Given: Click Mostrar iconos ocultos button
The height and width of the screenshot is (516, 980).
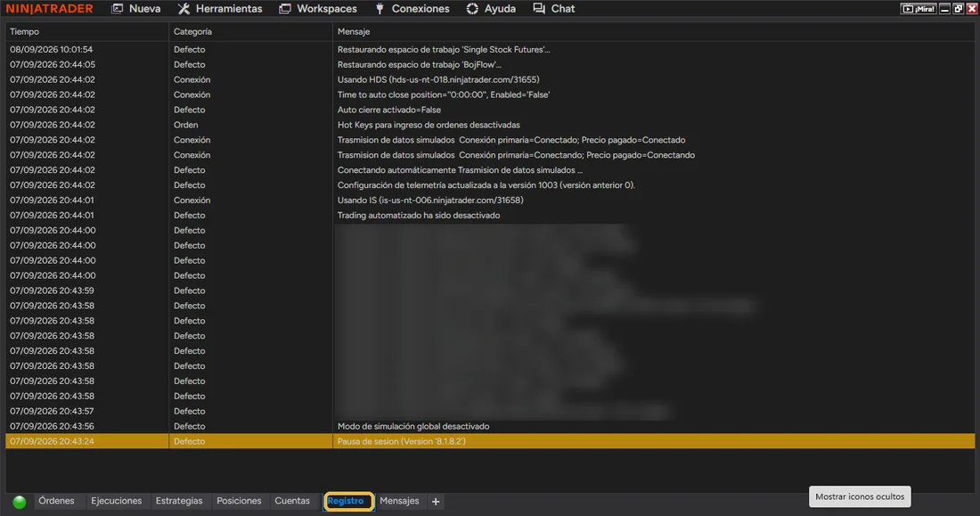Looking at the screenshot, I should pyautogui.click(x=860, y=496).
